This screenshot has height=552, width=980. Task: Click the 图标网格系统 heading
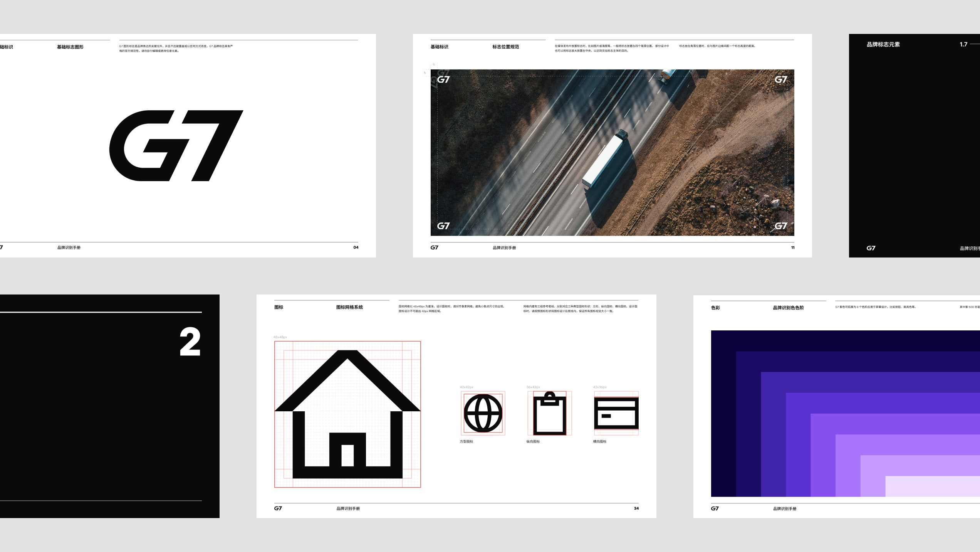[x=349, y=307]
